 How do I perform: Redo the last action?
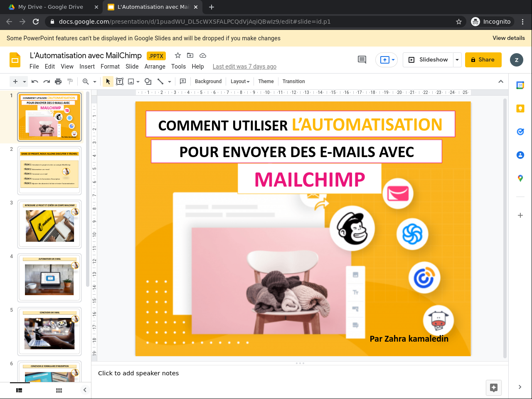tap(47, 81)
